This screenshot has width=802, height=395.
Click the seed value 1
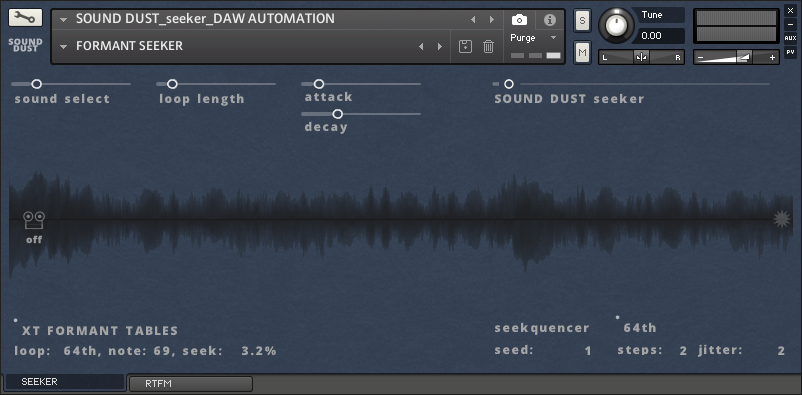click(588, 351)
